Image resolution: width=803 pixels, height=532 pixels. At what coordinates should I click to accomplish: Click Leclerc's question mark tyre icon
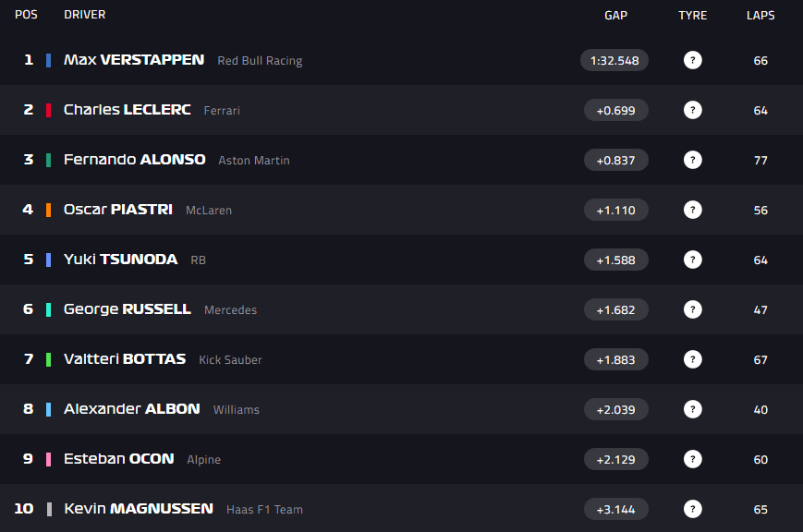(692, 110)
